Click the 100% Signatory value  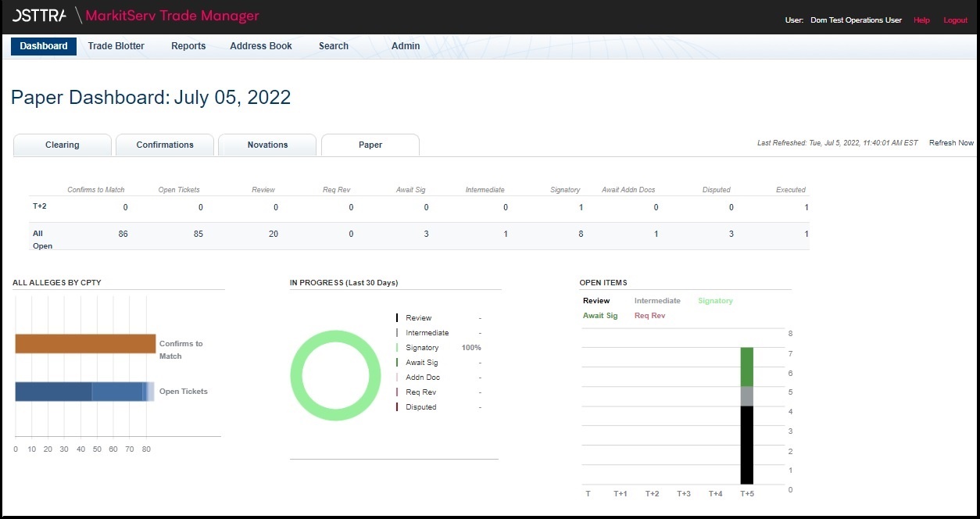pyautogui.click(x=471, y=348)
